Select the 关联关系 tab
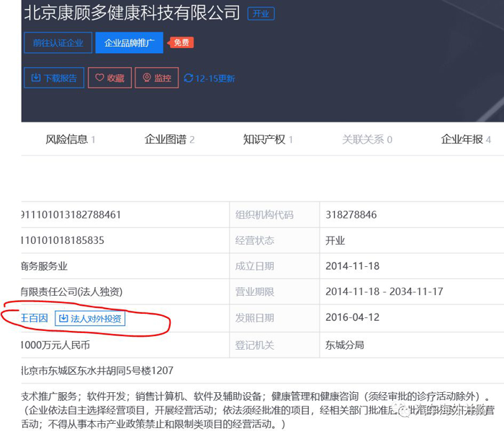The image size is (504, 431). click(x=367, y=140)
